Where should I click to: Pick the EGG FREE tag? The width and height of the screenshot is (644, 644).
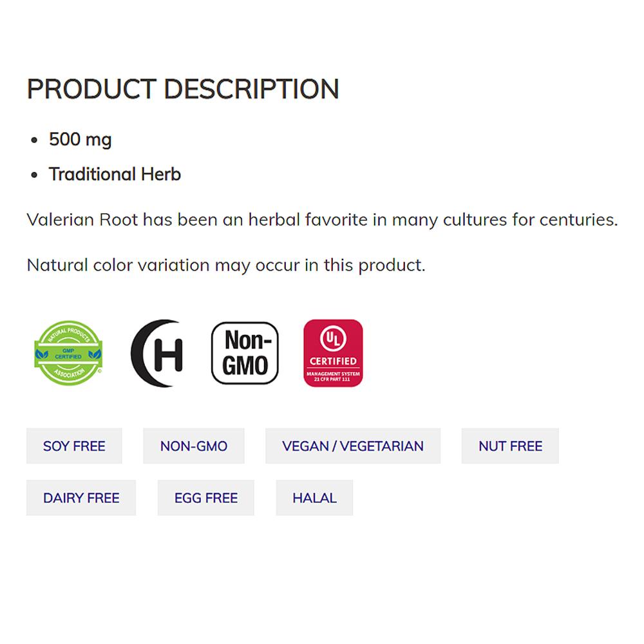pyautogui.click(x=206, y=498)
